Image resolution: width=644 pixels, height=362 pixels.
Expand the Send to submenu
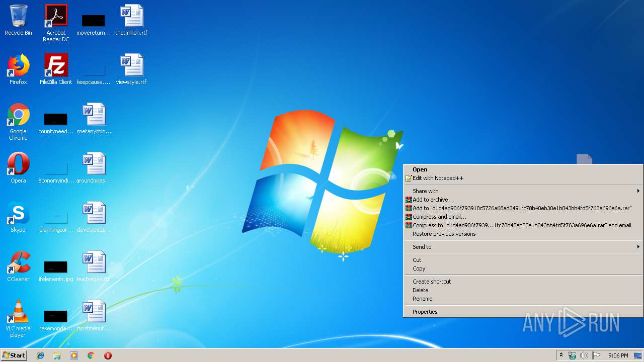point(523,247)
